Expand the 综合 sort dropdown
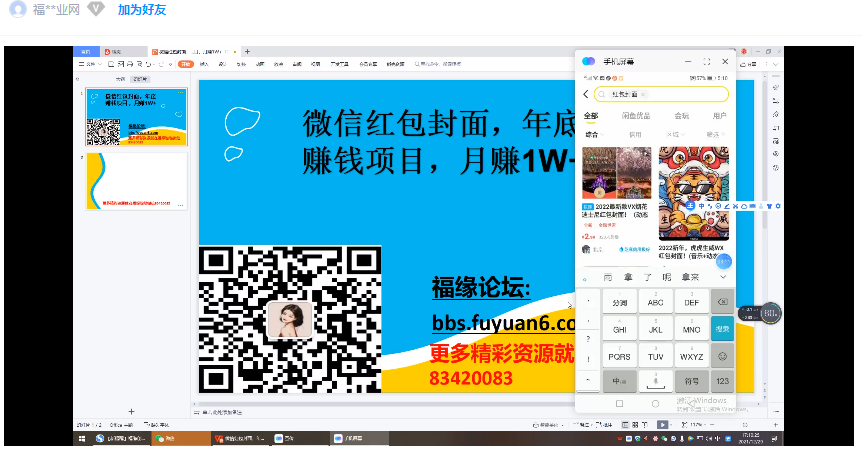This screenshot has width=862, height=465. [x=594, y=135]
